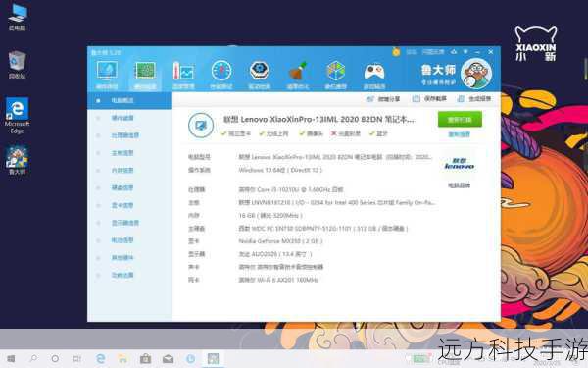Image resolution: width=588 pixels, height=368 pixels.
Task: Click the copy info link below the green button
Action: [x=460, y=134]
